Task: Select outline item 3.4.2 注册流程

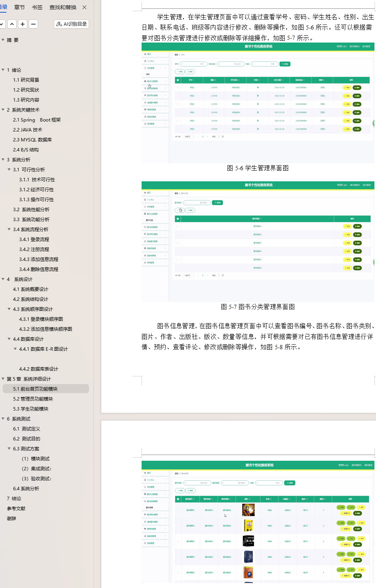Action: [x=34, y=249]
